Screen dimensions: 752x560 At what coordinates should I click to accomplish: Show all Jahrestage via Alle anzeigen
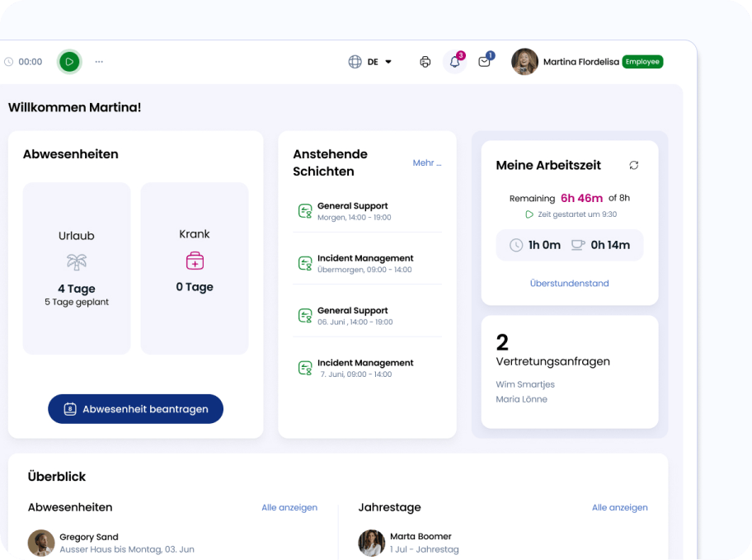(x=619, y=507)
